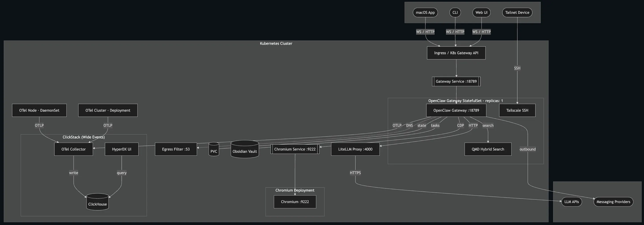Collapse the ClickStack Wide Events subgraph
This screenshot has width=644, height=225.
(84, 137)
